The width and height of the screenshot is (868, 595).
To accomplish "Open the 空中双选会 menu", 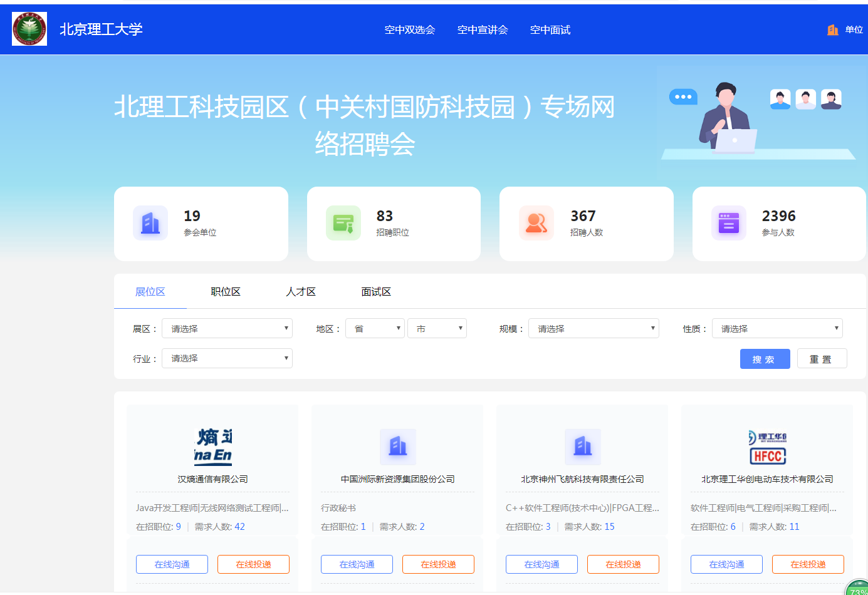I will 410,29.
